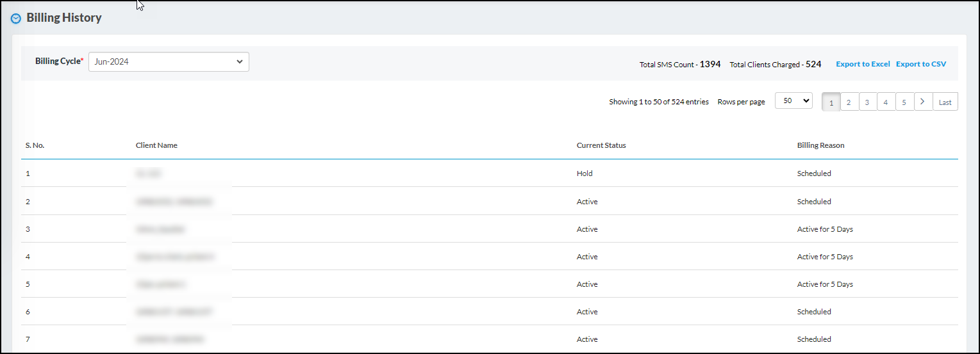
Task: Click the Billing History heading text
Action: click(63, 18)
